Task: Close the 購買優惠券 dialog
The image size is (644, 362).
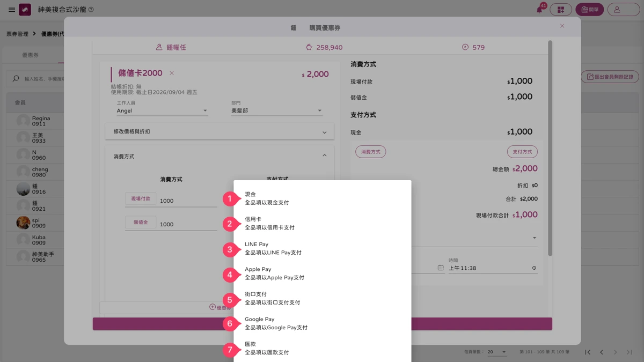Action: pyautogui.click(x=562, y=26)
